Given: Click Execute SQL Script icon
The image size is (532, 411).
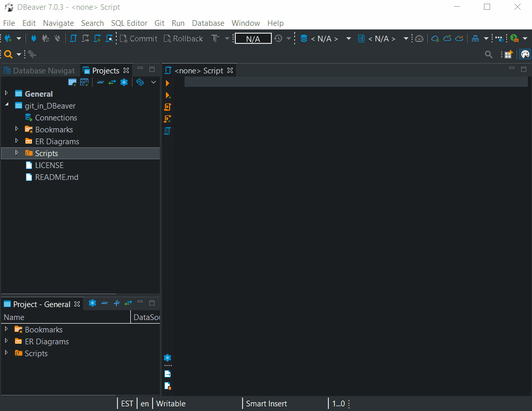Looking at the screenshot, I should click(x=168, y=107).
